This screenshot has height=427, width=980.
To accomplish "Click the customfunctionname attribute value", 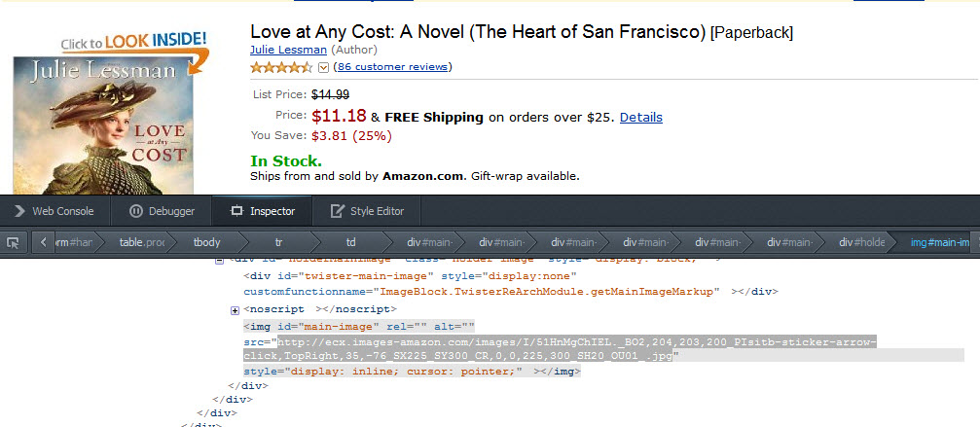I will coord(546,292).
